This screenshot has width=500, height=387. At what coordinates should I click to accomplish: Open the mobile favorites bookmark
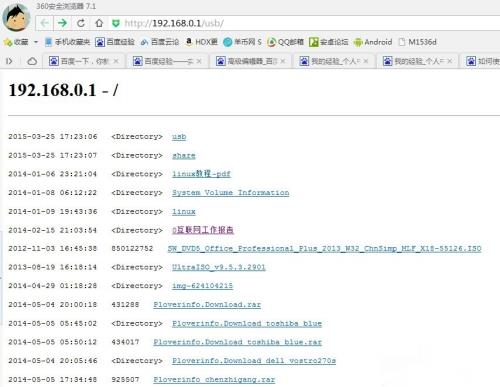pos(68,42)
